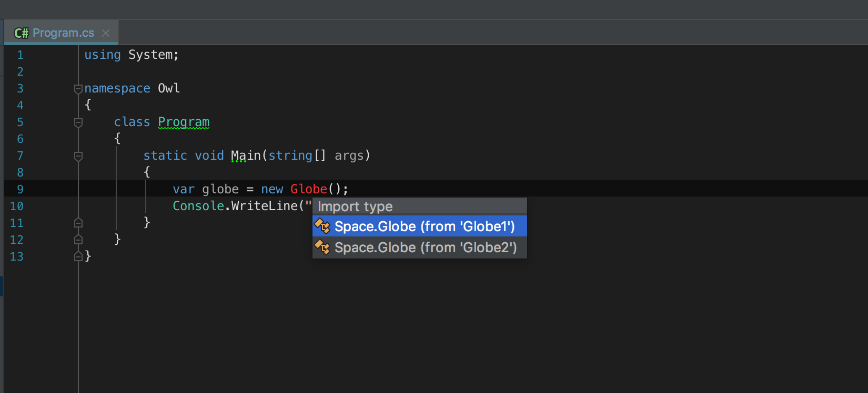This screenshot has width=868, height=393.
Task: Click the WriteLine method call
Action: coord(264,206)
